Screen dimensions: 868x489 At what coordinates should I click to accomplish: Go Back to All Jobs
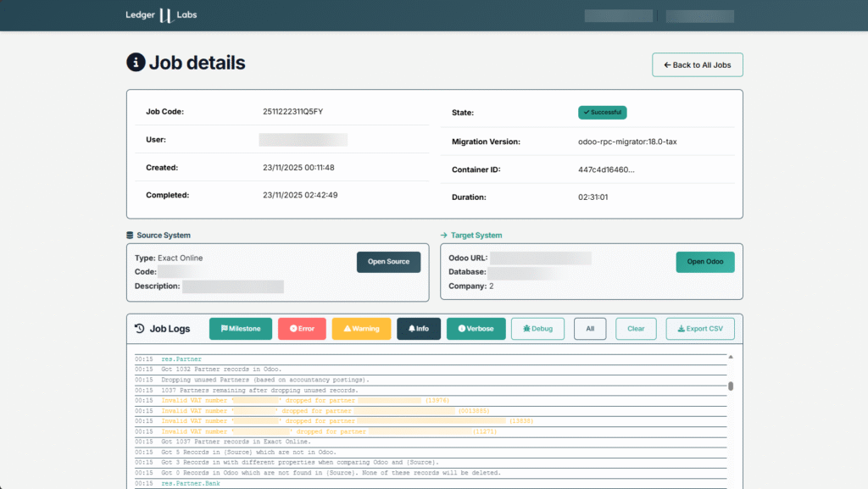(697, 65)
